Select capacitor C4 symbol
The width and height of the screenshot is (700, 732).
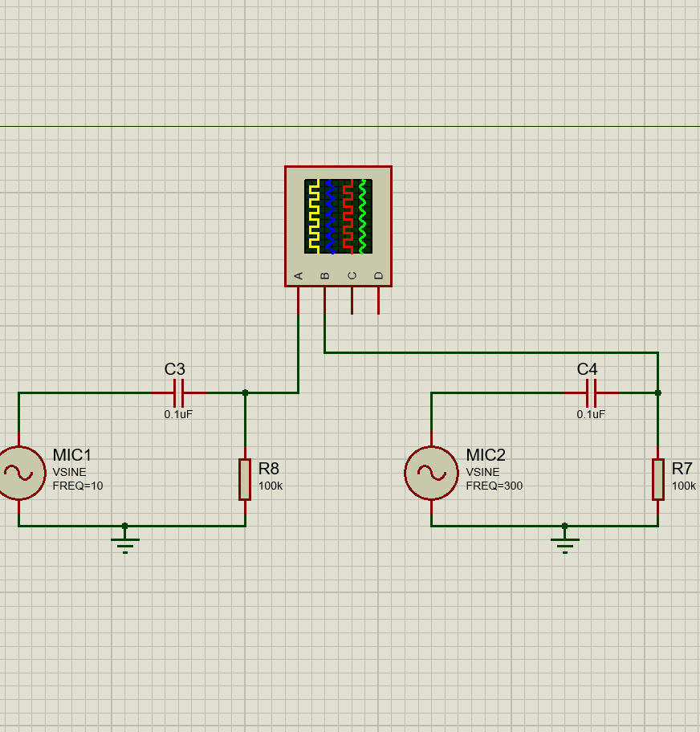[591, 393]
